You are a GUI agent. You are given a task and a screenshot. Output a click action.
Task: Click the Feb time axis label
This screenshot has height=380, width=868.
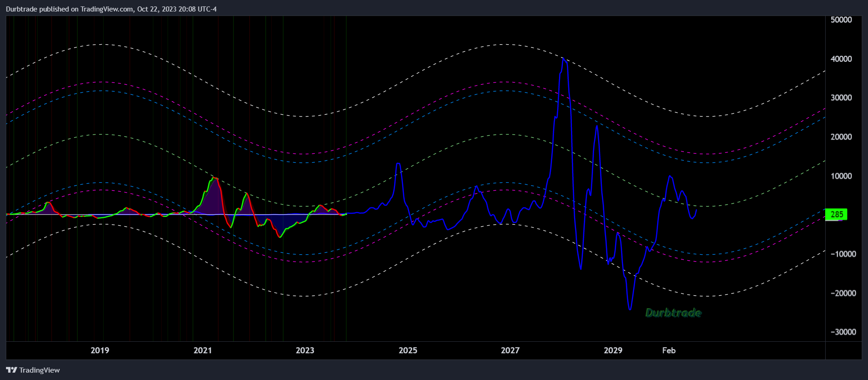coord(669,351)
